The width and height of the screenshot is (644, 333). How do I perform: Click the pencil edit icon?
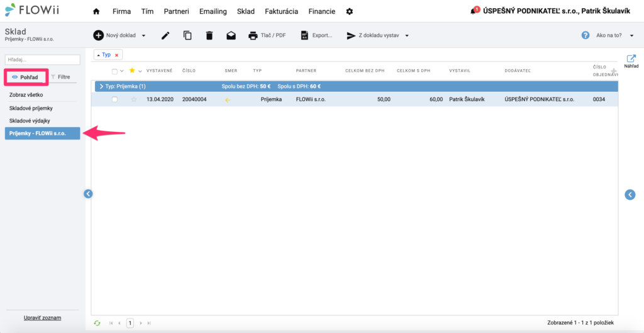165,36
